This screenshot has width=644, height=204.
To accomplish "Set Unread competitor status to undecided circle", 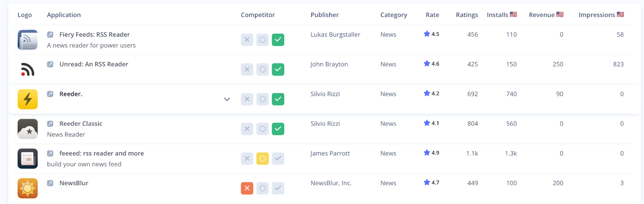I will 262,70.
